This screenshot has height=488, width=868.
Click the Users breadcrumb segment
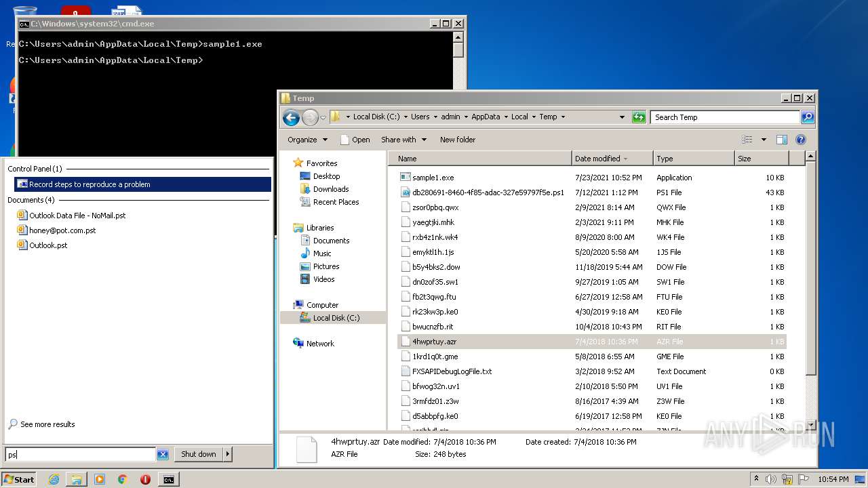tap(420, 117)
